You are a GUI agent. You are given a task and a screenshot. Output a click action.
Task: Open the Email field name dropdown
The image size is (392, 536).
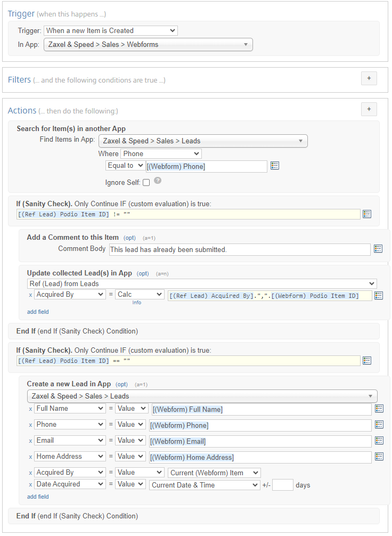click(70, 440)
